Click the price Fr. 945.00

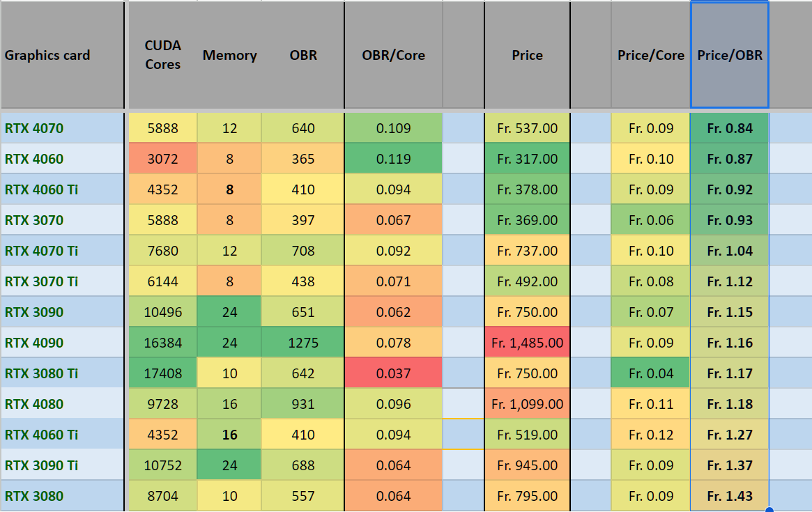click(x=527, y=465)
